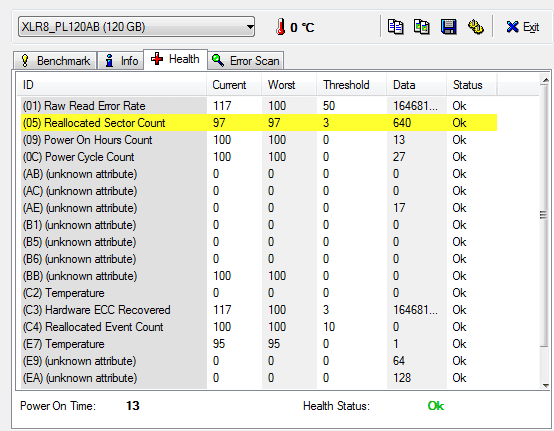
Task: Select the Hardware ECC Recovered row
Action: [x=259, y=309]
